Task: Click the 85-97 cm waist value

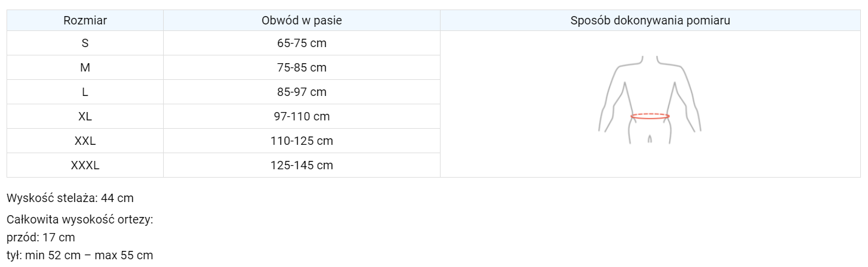Action: coord(302,92)
